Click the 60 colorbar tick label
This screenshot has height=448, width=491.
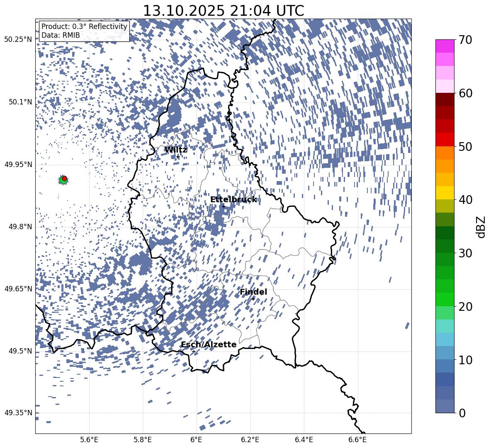pos(465,93)
